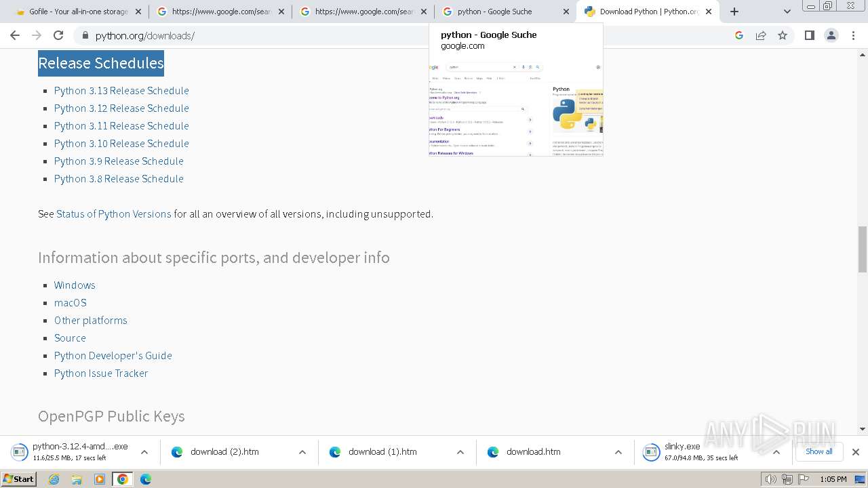Reload the python.org page
This screenshot has height=488, width=868.
point(58,35)
